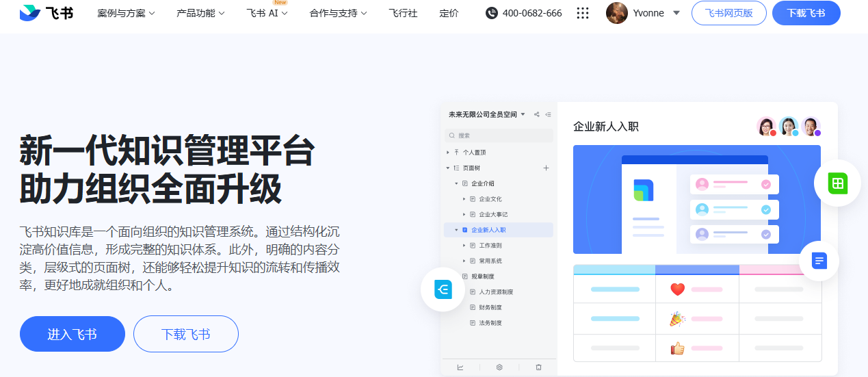Screen dimensions: 868x377
Task: Expand the 常用系统 tree node arrow
Action: [464, 261]
